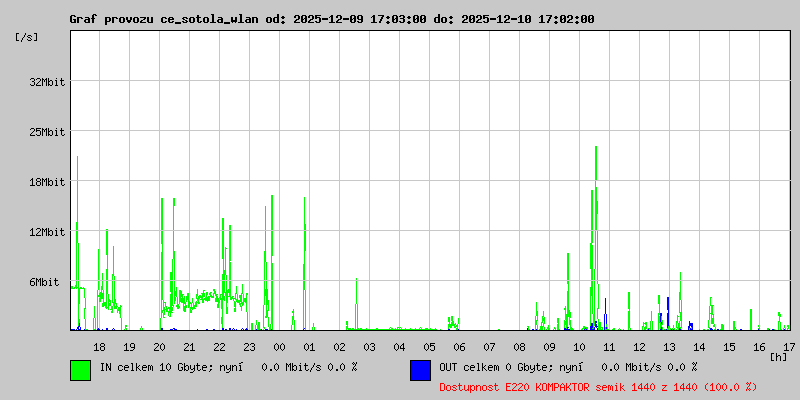Click the 23 hour marker on x-axis

(x=249, y=346)
